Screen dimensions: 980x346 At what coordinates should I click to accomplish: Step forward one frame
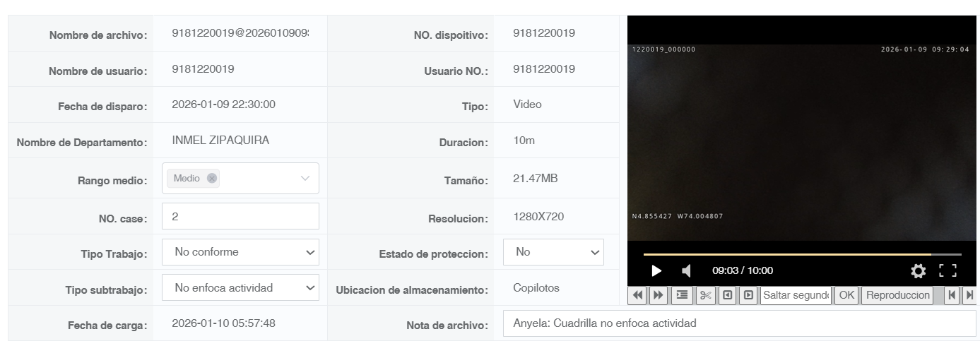(748, 295)
